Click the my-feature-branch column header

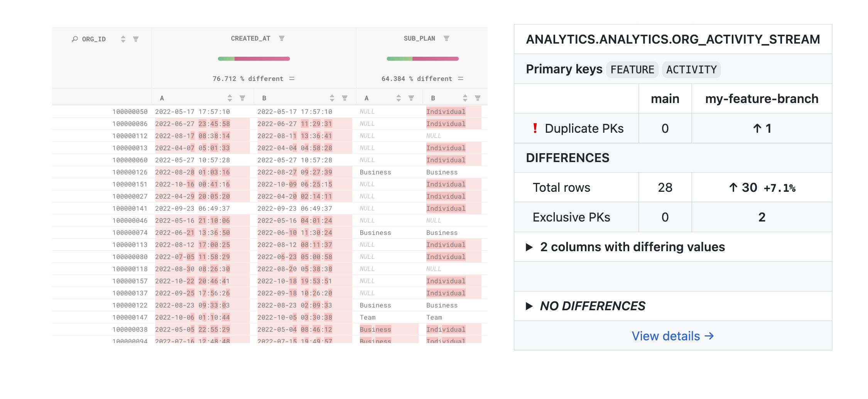[x=762, y=99]
